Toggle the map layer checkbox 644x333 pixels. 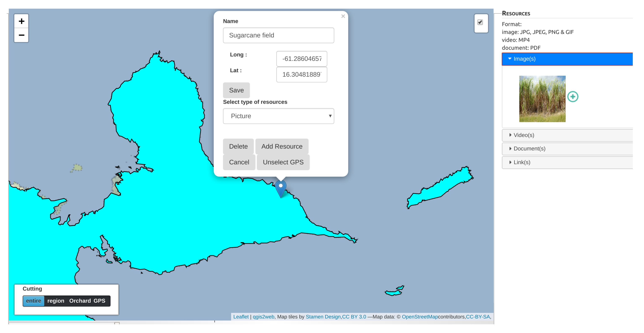click(480, 22)
